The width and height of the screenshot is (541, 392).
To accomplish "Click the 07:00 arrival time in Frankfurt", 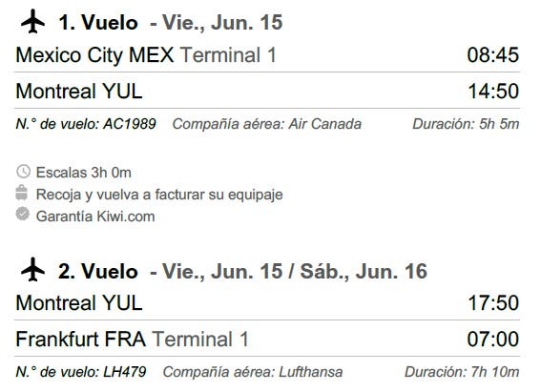I will coord(493,339).
